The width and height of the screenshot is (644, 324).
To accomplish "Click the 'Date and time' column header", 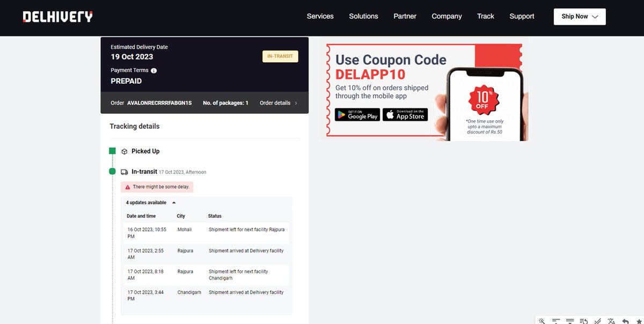I will [x=141, y=216].
